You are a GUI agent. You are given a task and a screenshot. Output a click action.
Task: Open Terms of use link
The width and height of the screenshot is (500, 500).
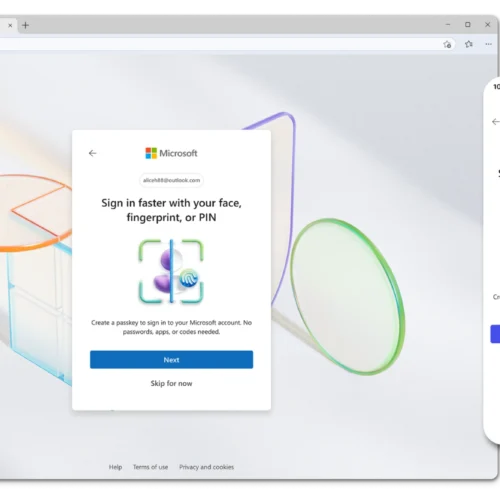(x=150, y=467)
